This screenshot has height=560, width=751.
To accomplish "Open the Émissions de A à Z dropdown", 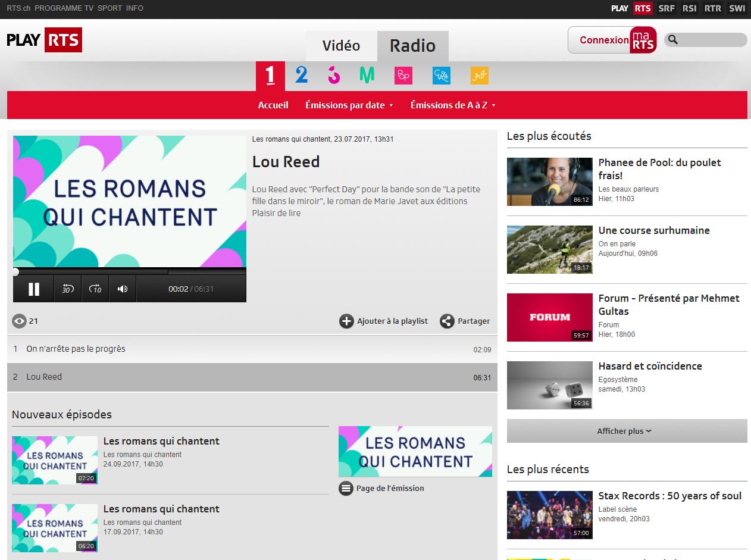I will pos(453,105).
